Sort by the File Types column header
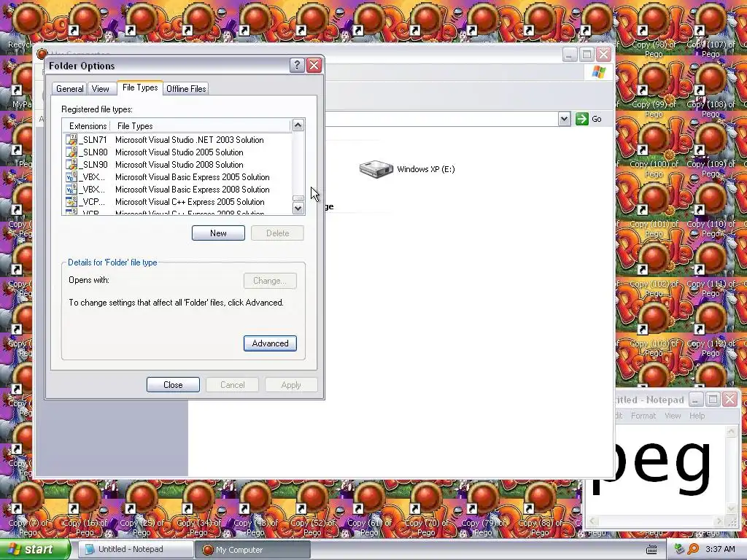Viewport: 747px width, 560px height. (x=200, y=125)
